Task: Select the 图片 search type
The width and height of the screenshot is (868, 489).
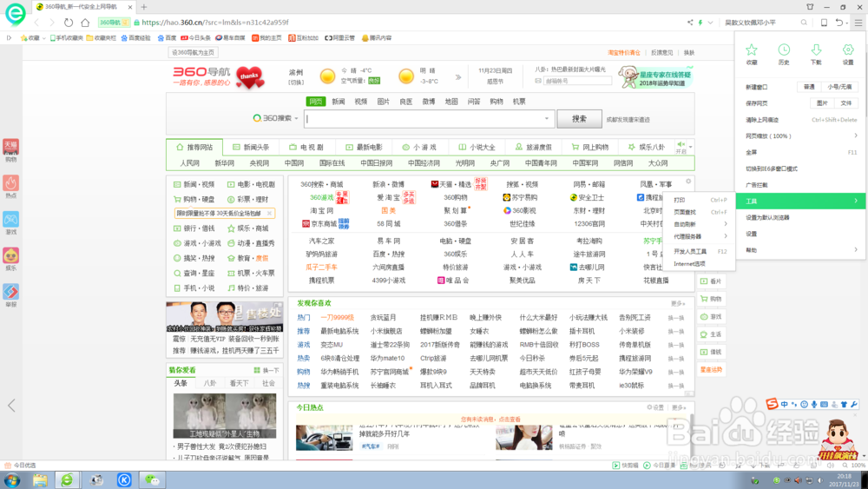Action: point(383,102)
